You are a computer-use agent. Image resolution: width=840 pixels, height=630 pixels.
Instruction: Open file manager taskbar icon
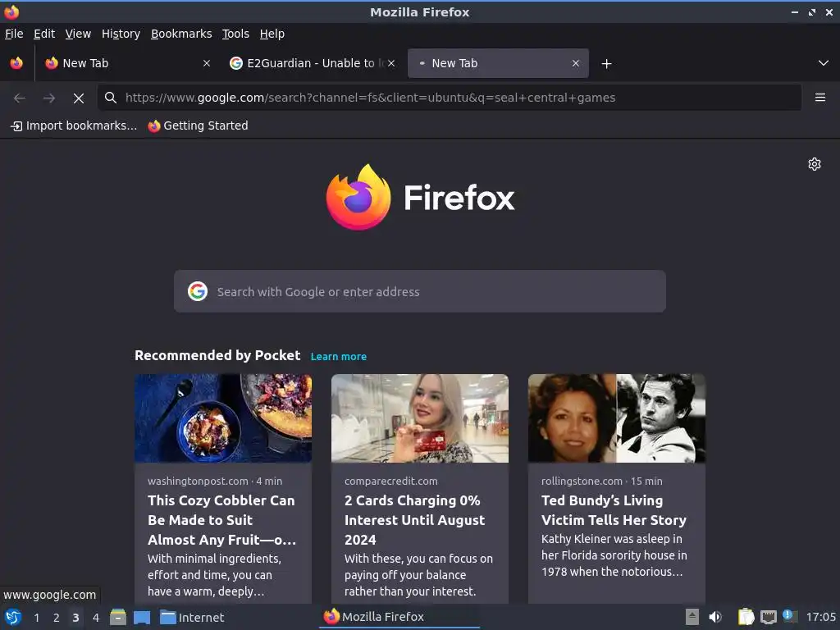tap(118, 617)
